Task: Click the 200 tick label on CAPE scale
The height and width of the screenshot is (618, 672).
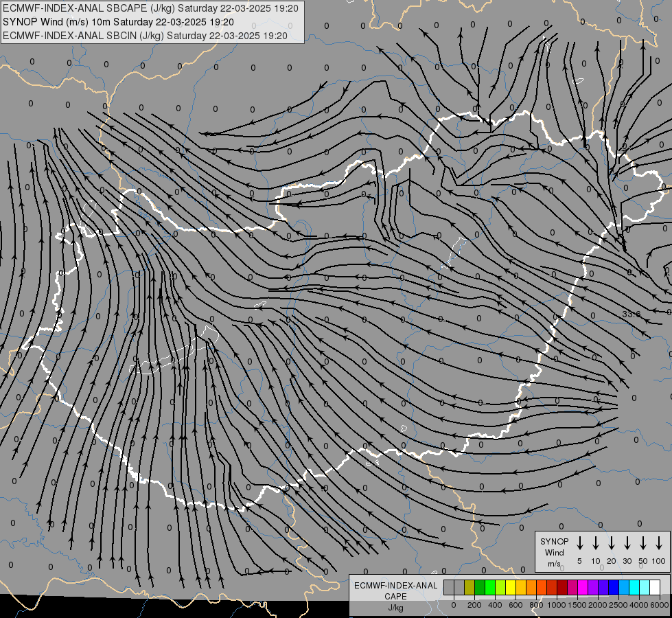Action: (x=474, y=605)
